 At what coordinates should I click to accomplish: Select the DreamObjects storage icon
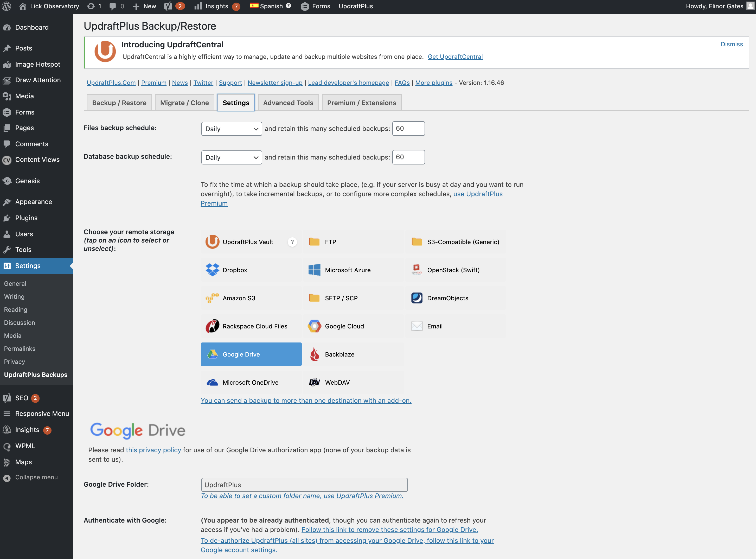(x=417, y=298)
